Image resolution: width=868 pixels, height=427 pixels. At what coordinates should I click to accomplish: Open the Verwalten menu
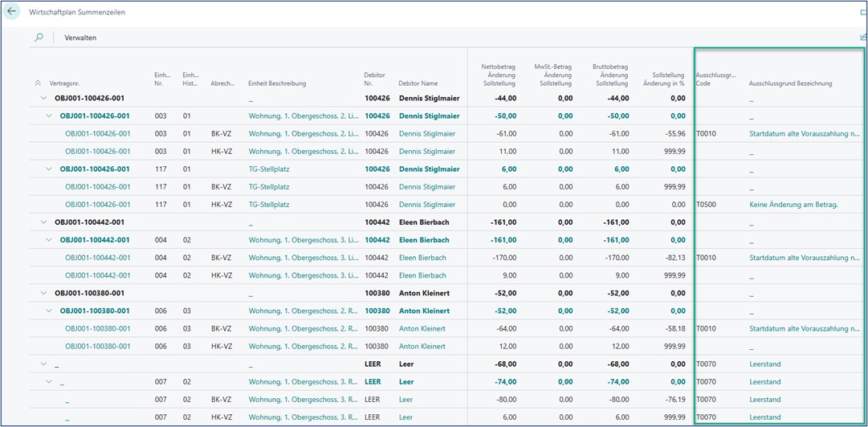[x=80, y=38]
